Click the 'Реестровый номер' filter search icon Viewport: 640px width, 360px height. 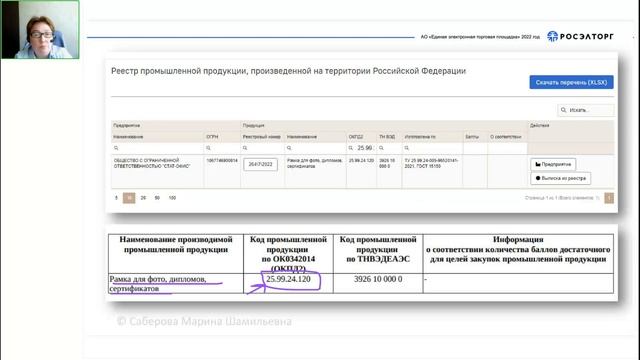point(245,148)
